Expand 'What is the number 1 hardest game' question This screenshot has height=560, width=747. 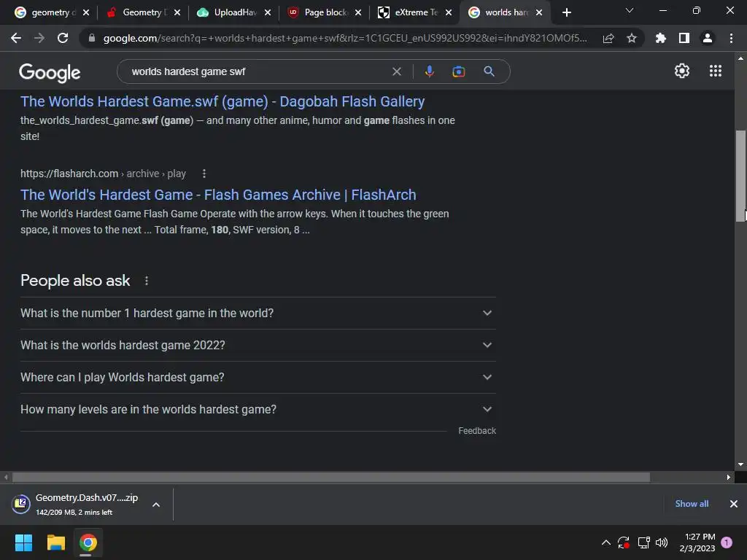click(258, 314)
